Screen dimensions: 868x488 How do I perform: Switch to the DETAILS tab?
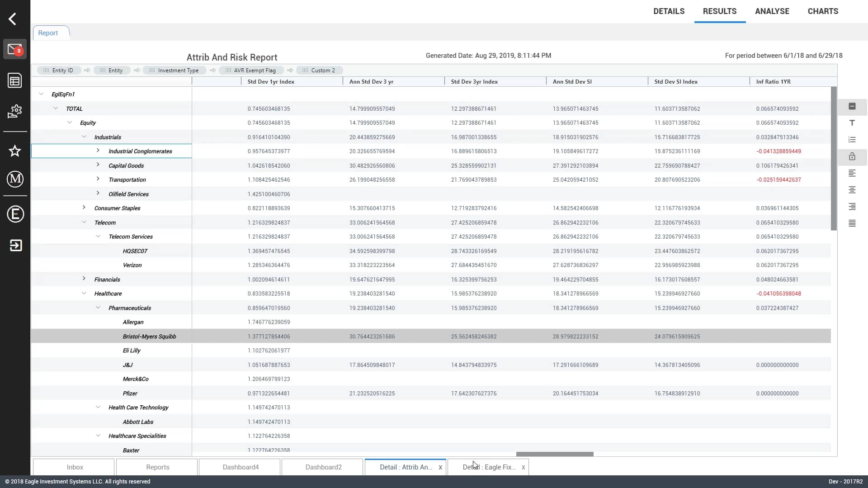(x=669, y=11)
